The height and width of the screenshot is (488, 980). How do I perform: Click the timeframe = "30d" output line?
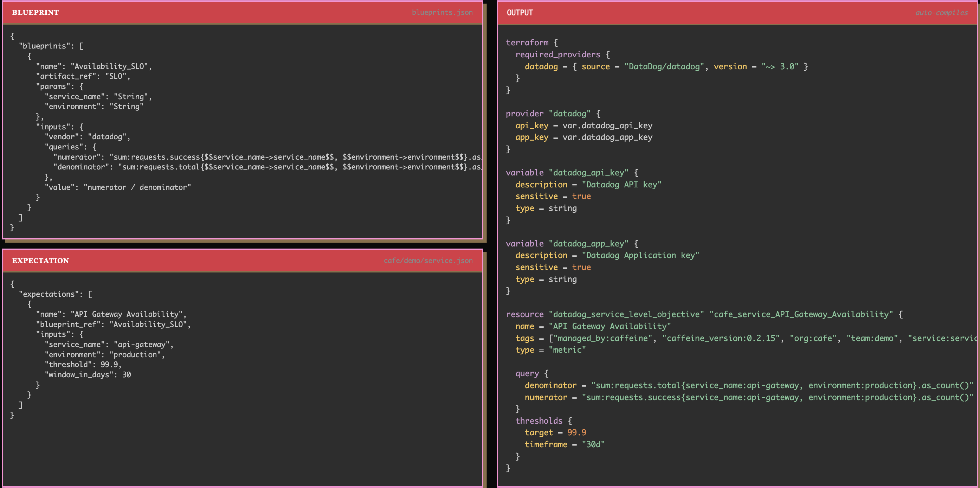coord(564,444)
